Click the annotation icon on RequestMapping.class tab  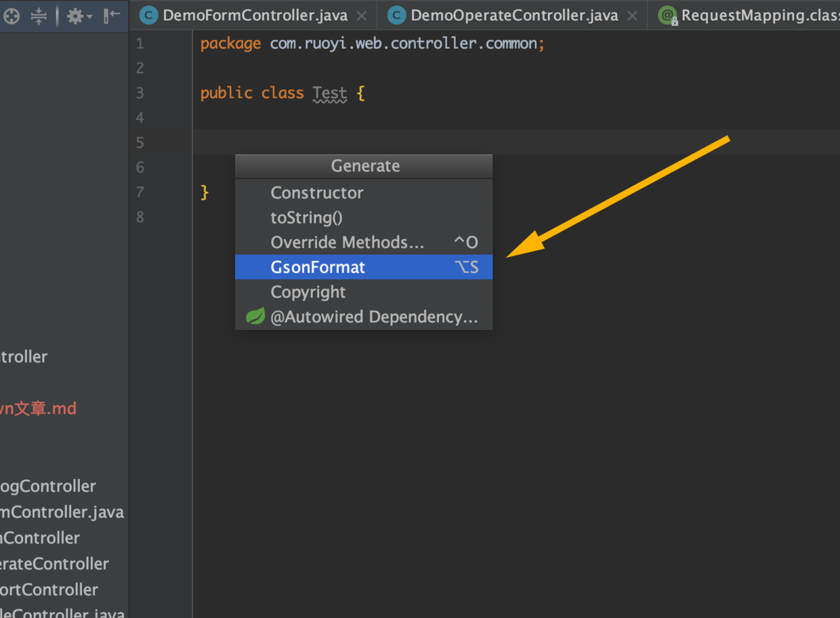pyautogui.click(x=668, y=16)
